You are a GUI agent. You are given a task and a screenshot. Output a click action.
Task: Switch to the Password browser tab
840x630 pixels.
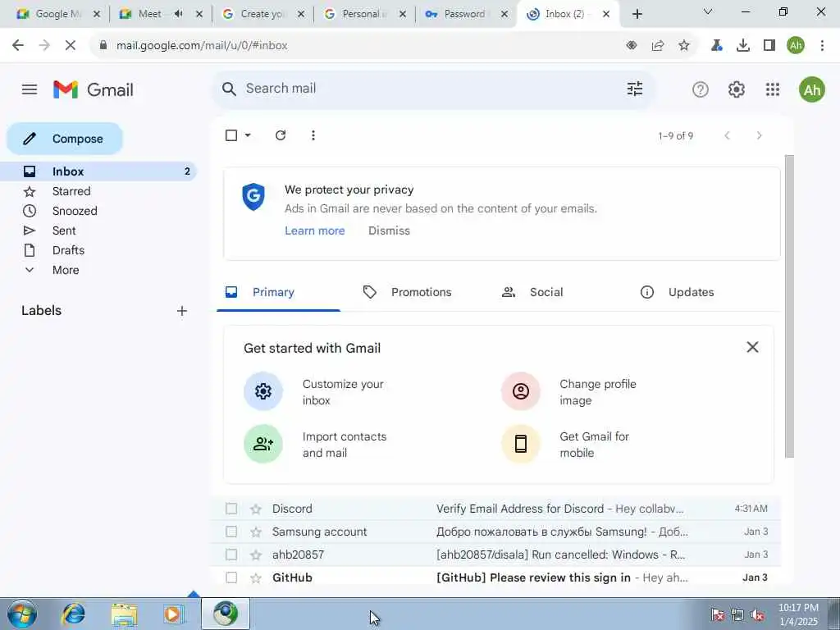[x=465, y=15]
